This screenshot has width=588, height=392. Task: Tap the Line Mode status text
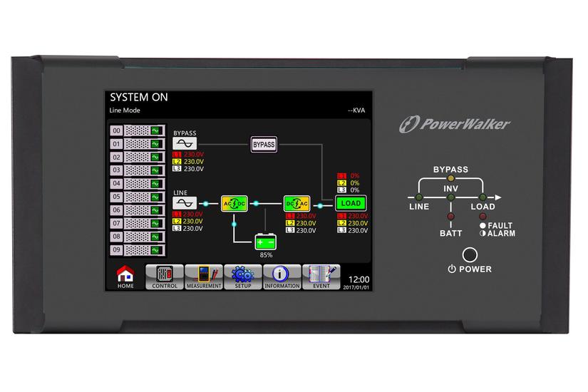[125, 110]
